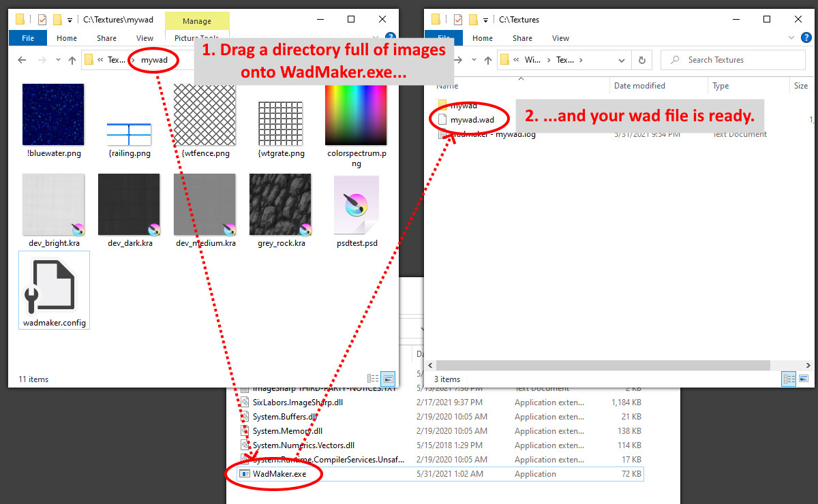Refresh the Textures folder view
This screenshot has height=504, width=818.
point(641,60)
